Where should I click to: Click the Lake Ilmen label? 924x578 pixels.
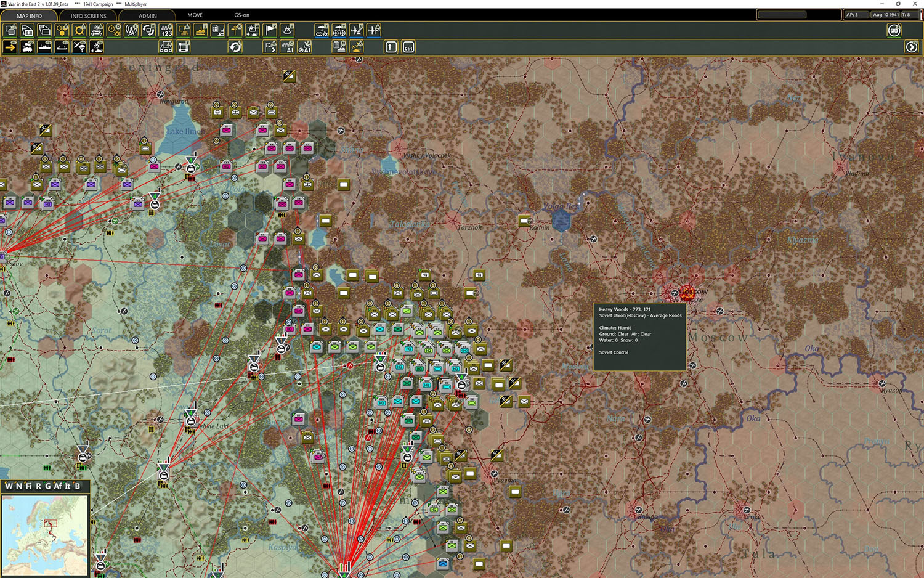(x=184, y=131)
